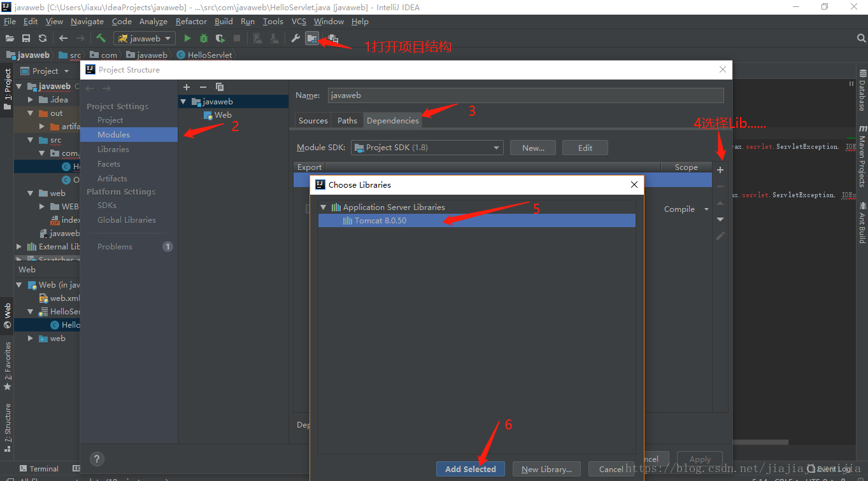
Task: Expand External Libraries in project tree
Action: click(19, 247)
